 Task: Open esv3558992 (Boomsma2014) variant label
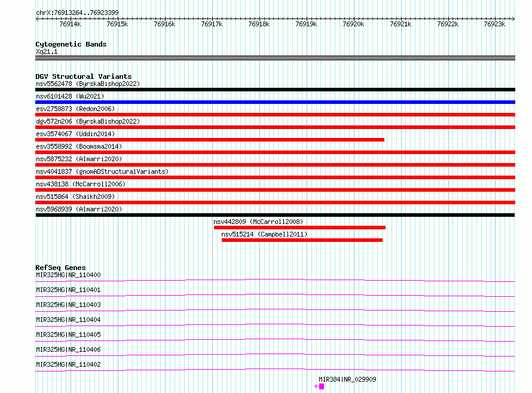[x=79, y=146]
